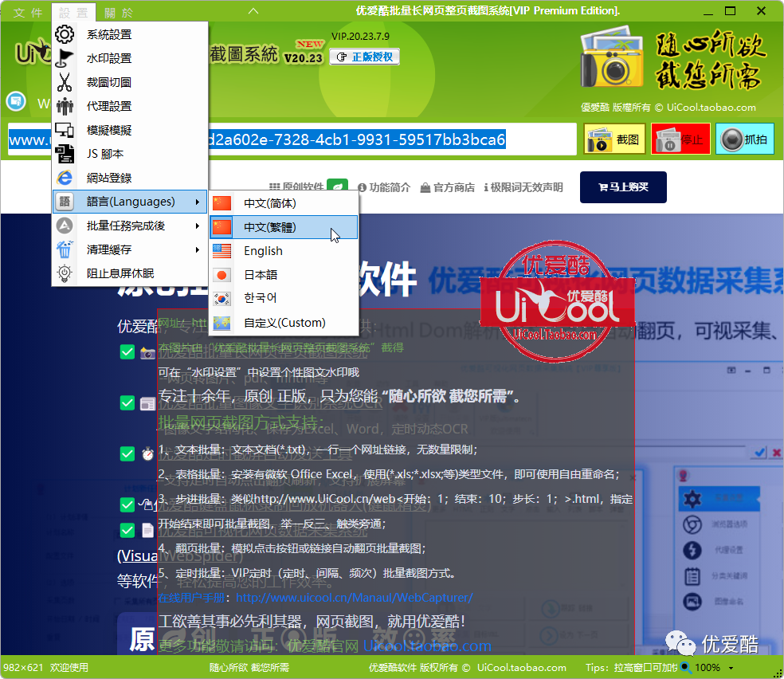
Task: Click the red UiCool round stamp logo
Action: point(556,301)
